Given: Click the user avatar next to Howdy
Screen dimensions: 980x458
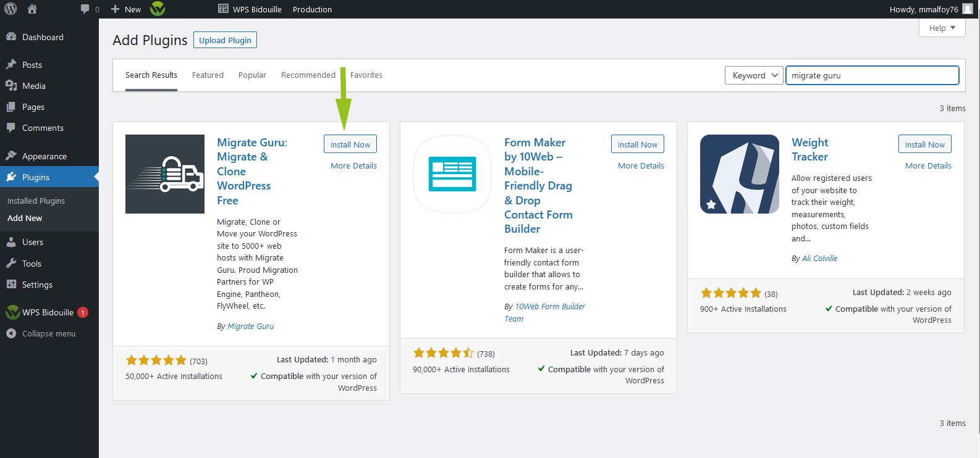Looking at the screenshot, I should 968,9.
